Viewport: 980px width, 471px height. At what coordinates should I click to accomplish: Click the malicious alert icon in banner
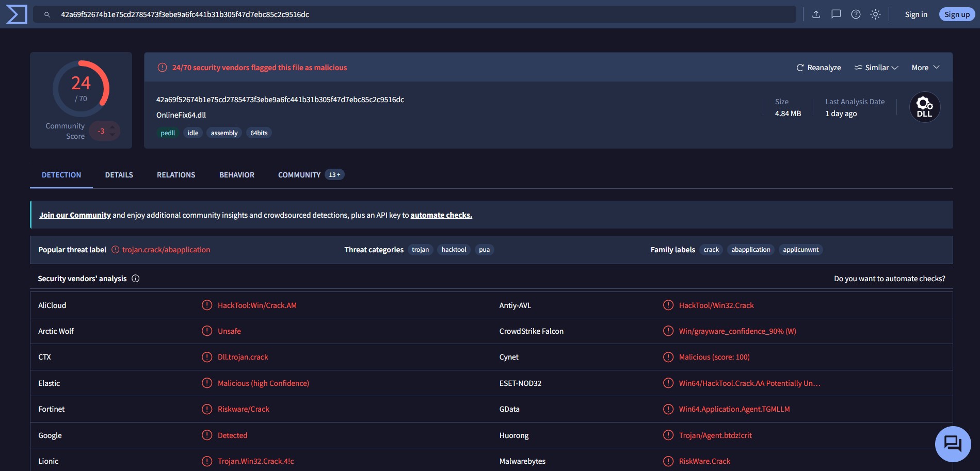click(162, 68)
